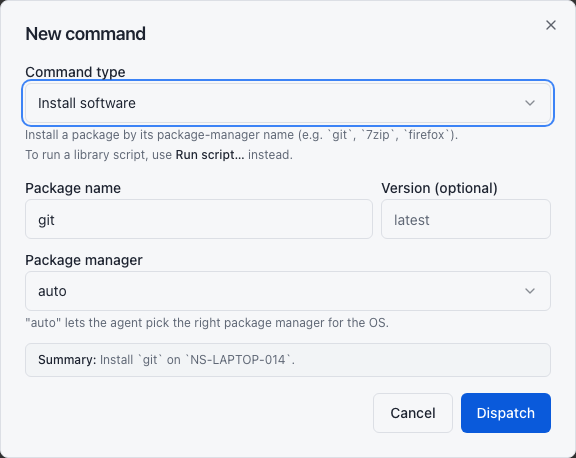The image size is (576, 458).
Task: Click the "auto" helper text below Package manager
Action: [207, 323]
